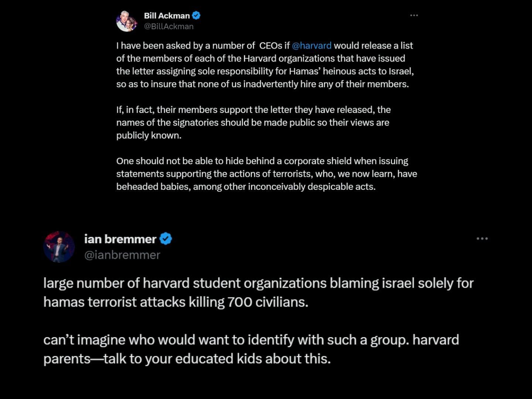
Task: Open more options on Bill Ackman's tweet
Action: pos(414,15)
